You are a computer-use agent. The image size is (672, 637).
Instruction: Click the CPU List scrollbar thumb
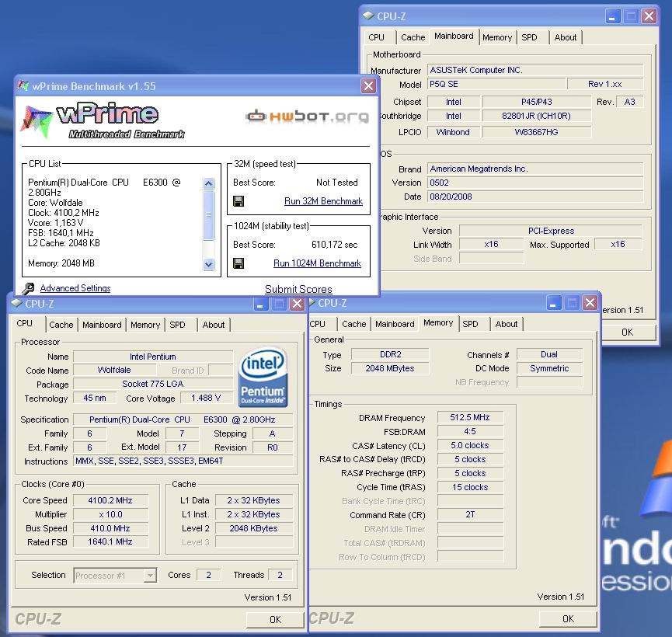(209, 215)
